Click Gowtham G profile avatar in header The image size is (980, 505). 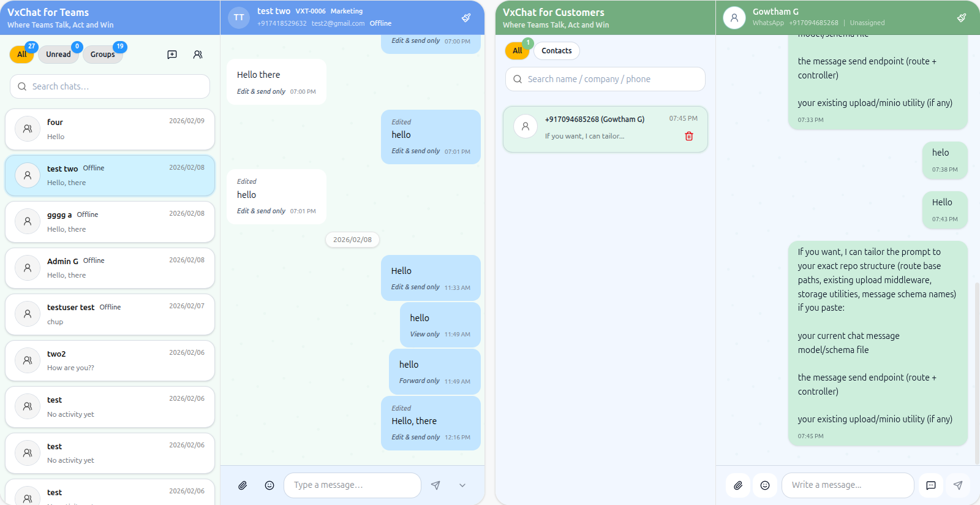pos(734,18)
